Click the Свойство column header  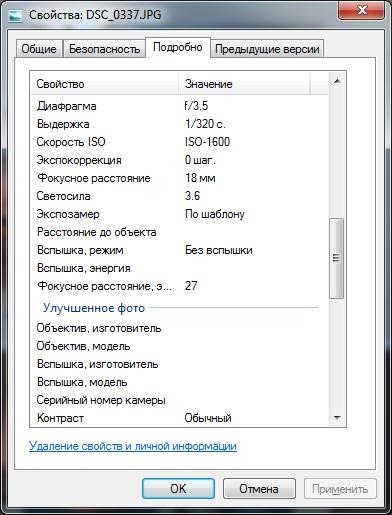pyautogui.click(x=104, y=84)
